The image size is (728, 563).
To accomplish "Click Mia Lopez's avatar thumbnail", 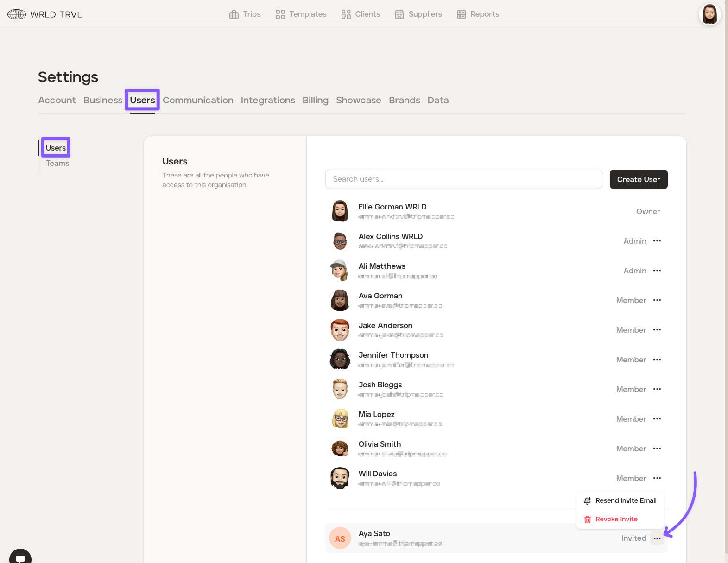I will pos(340,419).
